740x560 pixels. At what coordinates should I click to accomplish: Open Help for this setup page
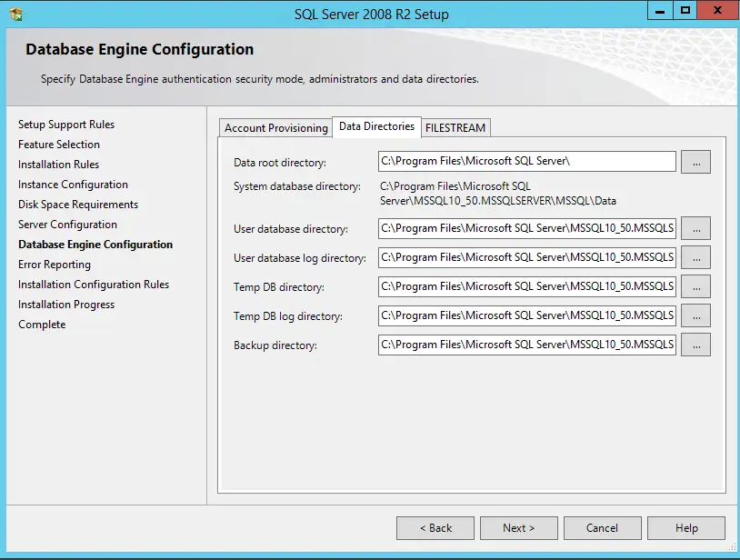tap(686, 527)
